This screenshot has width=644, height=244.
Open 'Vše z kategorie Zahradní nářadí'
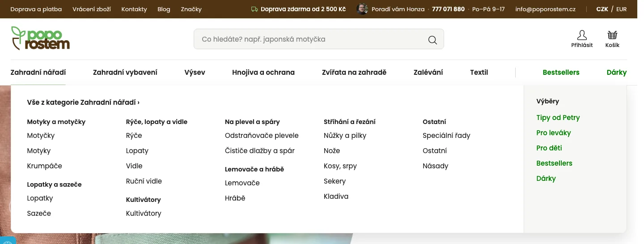click(83, 102)
